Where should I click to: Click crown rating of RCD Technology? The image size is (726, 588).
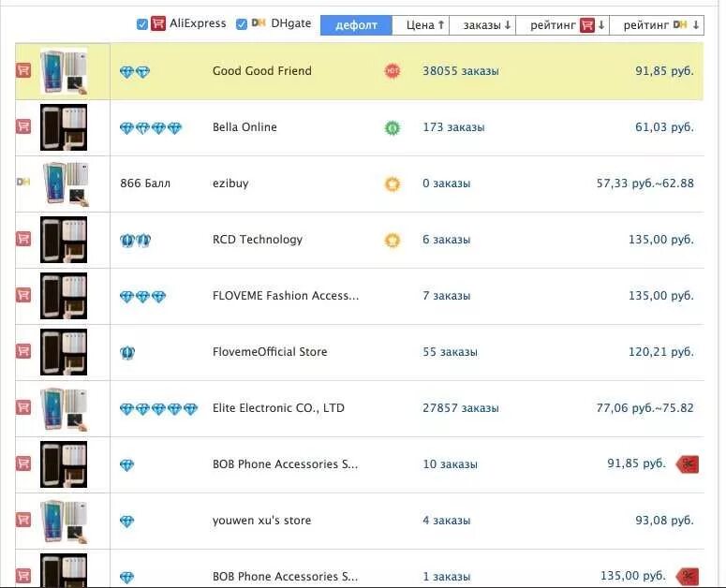click(135, 240)
